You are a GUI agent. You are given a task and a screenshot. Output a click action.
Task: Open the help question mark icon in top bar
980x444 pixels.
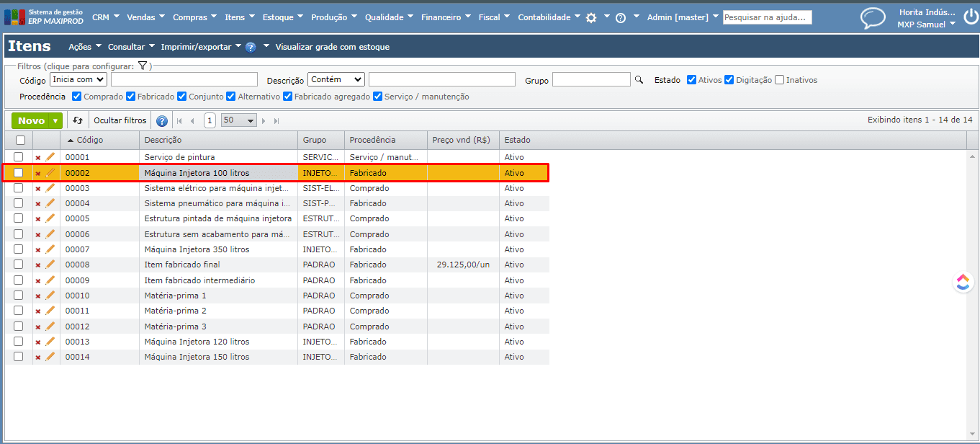(x=621, y=17)
